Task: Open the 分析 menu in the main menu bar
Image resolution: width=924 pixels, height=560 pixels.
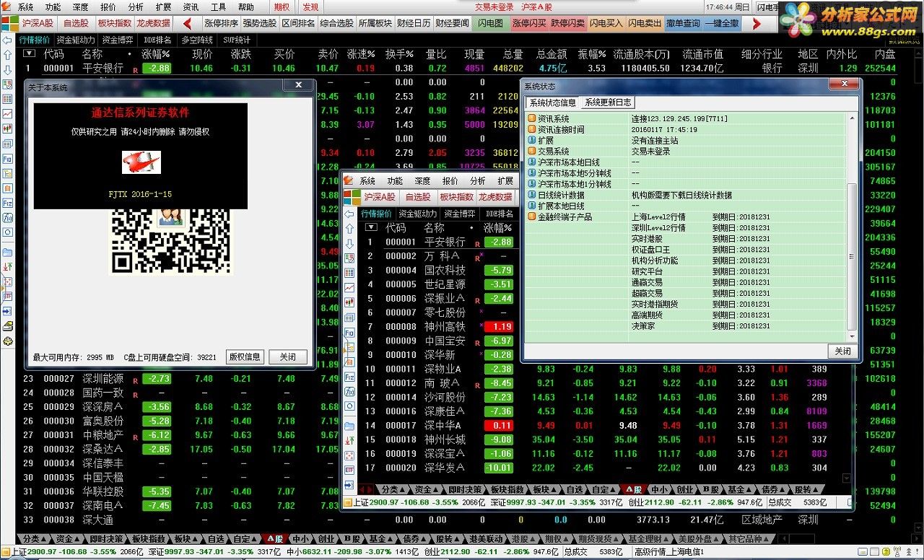Action: (x=135, y=7)
